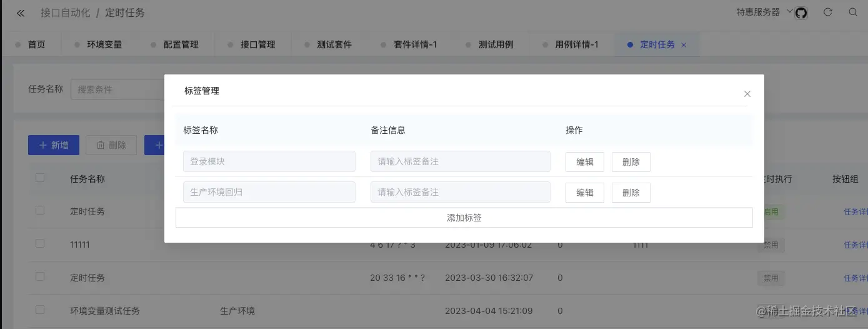The width and height of the screenshot is (868, 329).
Task: Collapse sidebar with double-chevron icon
Action: coord(21,13)
